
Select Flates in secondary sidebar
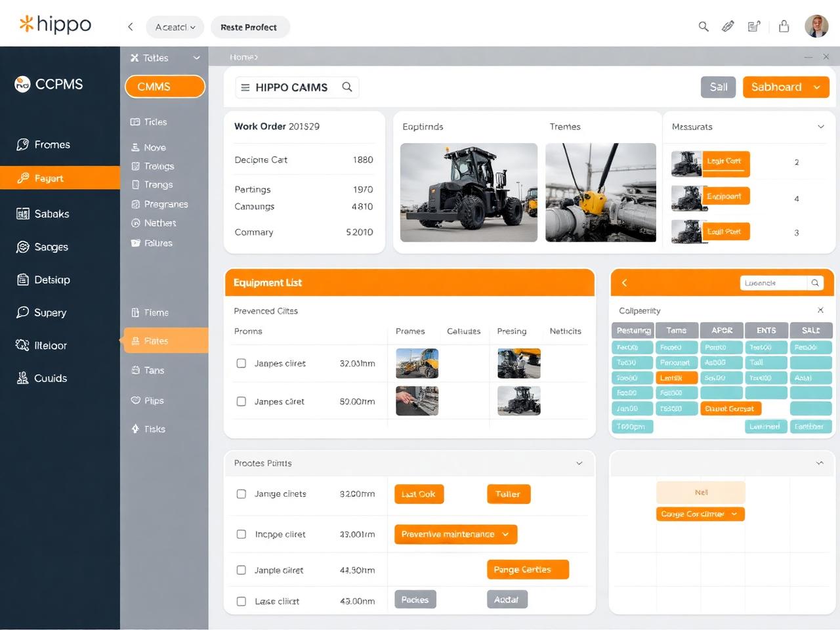(166, 341)
